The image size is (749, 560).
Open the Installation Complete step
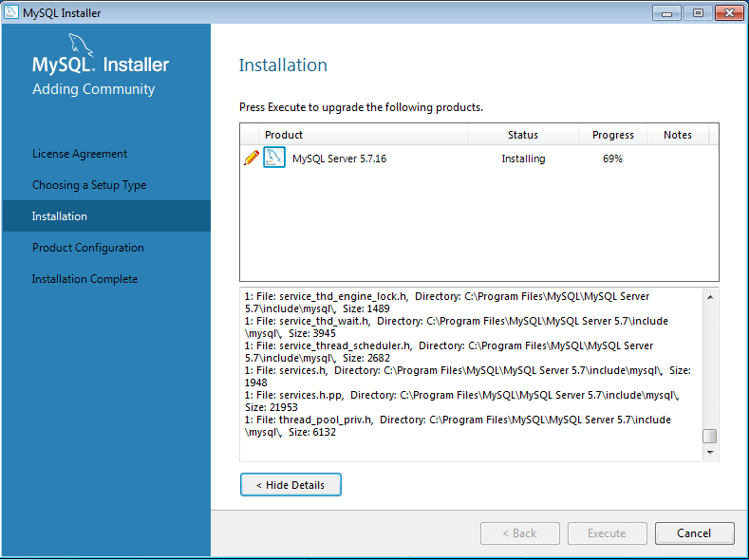point(84,279)
